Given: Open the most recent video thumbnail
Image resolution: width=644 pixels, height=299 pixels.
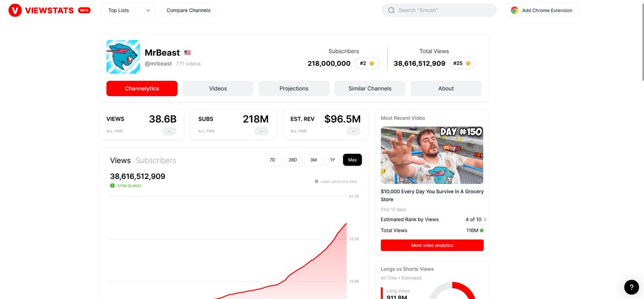Looking at the screenshot, I should coord(432,155).
